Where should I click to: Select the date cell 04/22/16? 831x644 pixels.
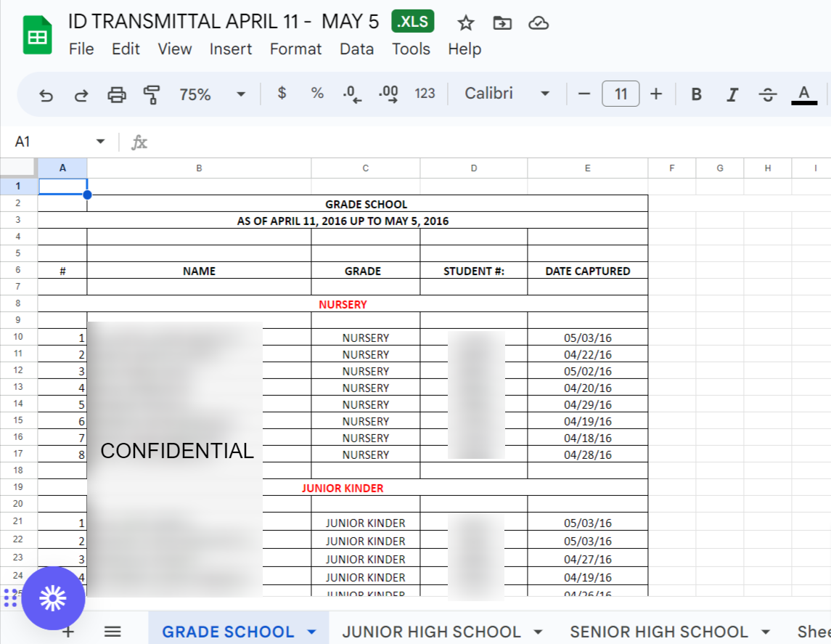point(587,354)
